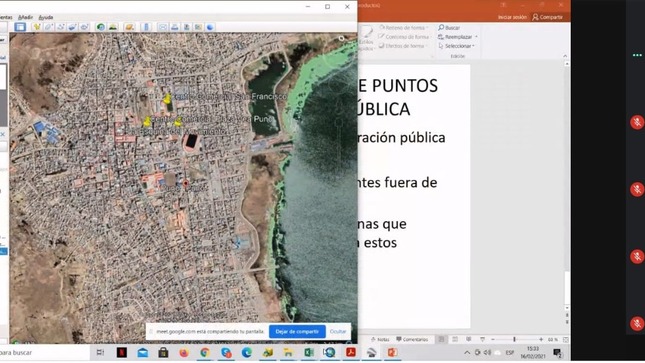
Task: Expand the Reemplazar dropdown arrow
Action: pyautogui.click(x=476, y=37)
